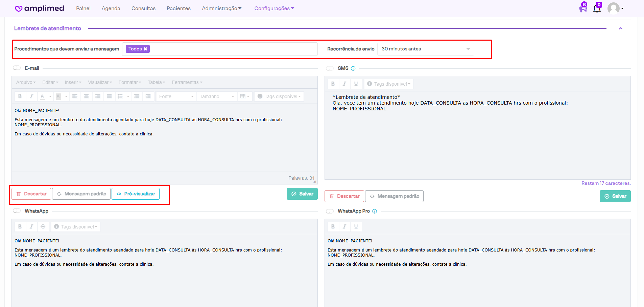
Task: Open the Fonte dropdown in E-mail editor
Action: (x=176, y=96)
